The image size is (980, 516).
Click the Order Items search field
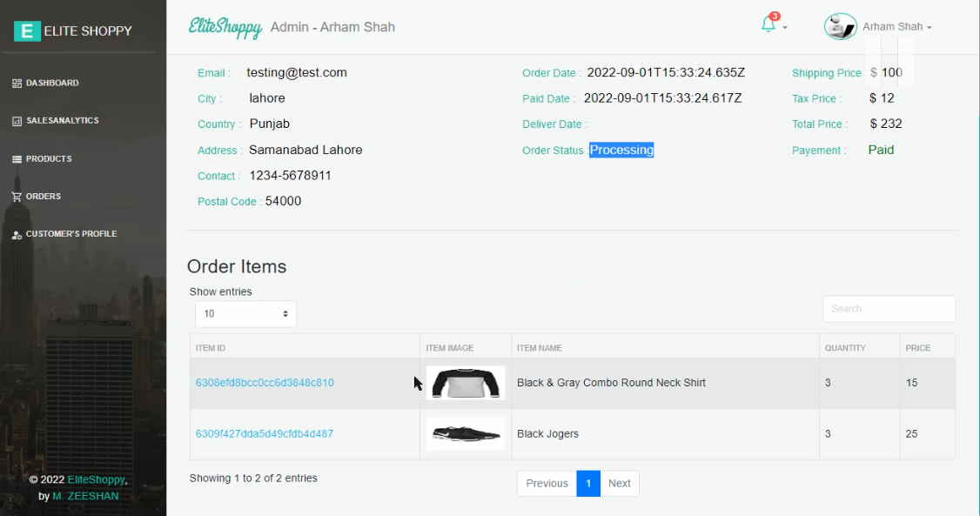pos(889,309)
